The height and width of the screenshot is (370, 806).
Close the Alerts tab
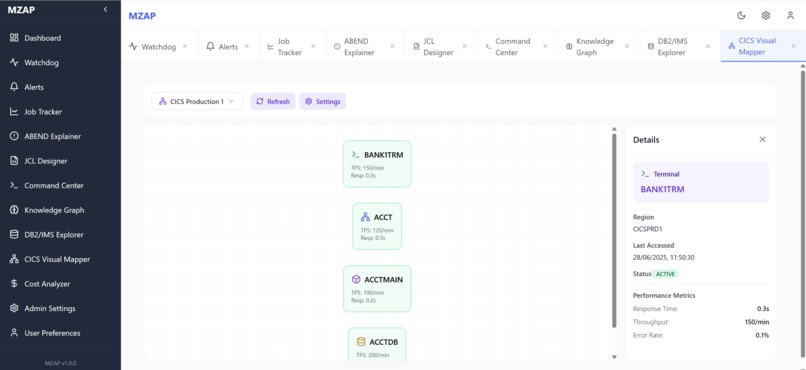247,46
